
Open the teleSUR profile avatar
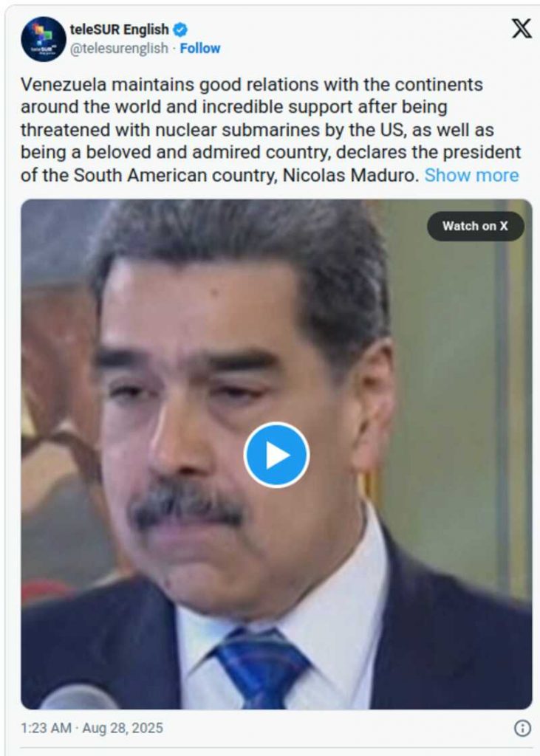coord(44,39)
